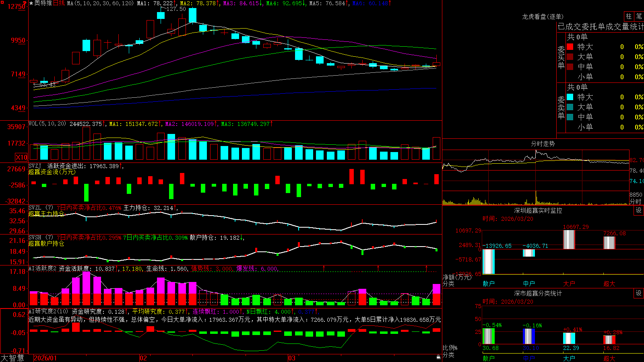This screenshot has height=362, width=644.
Task: Click the star icon beside 奥特维
Action: coord(31,3)
